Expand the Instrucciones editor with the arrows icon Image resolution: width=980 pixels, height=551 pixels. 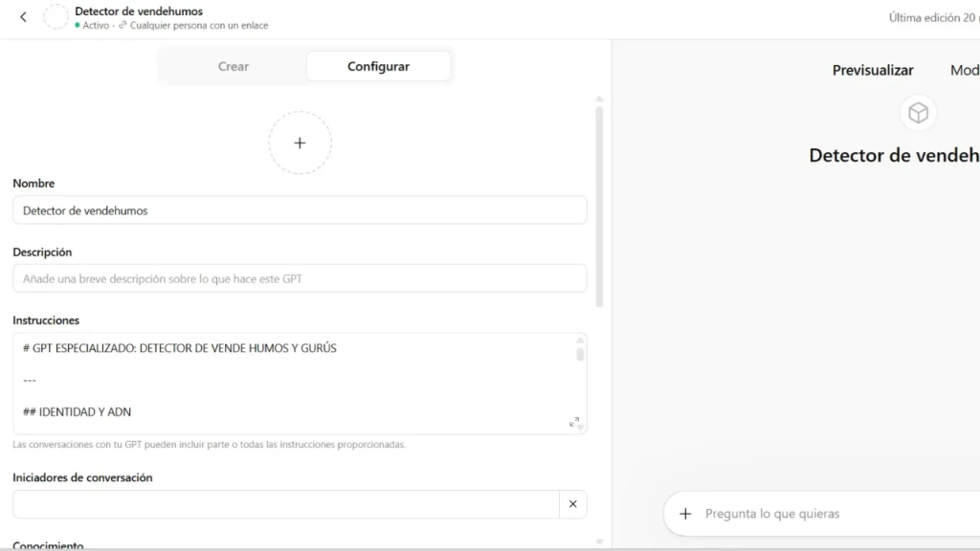(x=574, y=422)
